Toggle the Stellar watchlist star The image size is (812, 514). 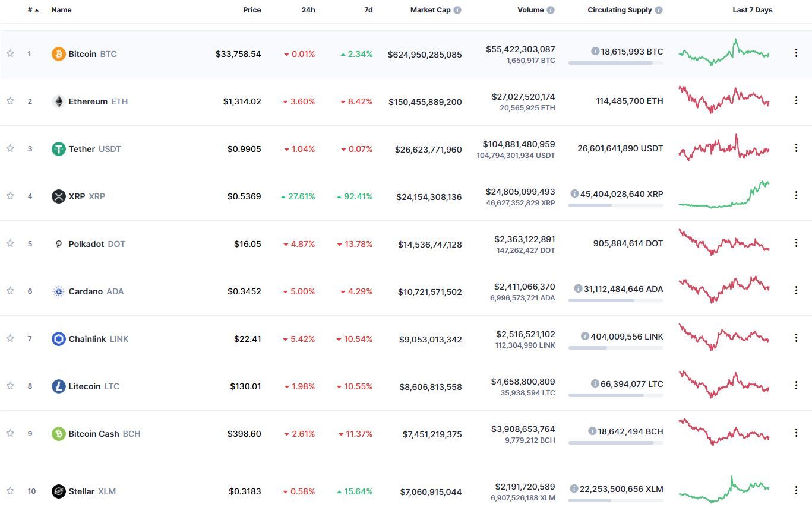[10, 491]
